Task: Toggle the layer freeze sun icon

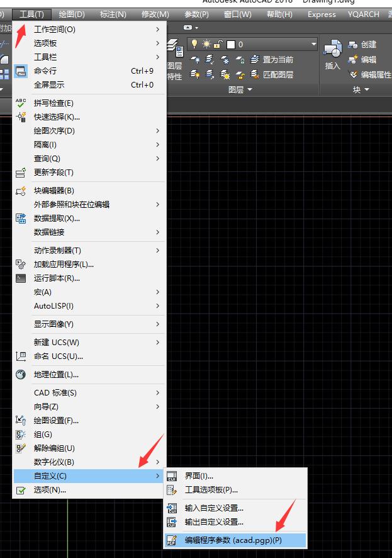Action: 206,44
